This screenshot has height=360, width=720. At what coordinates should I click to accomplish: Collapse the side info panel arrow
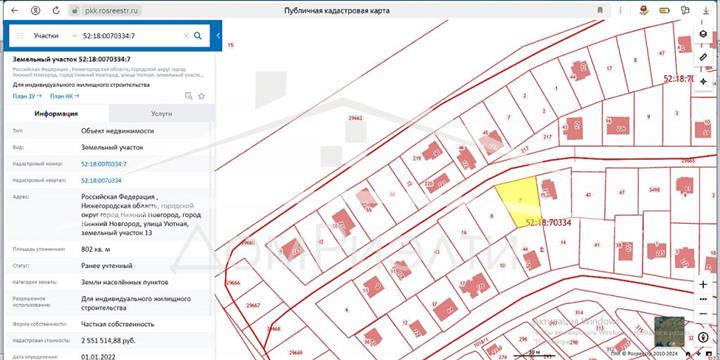coord(218,36)
